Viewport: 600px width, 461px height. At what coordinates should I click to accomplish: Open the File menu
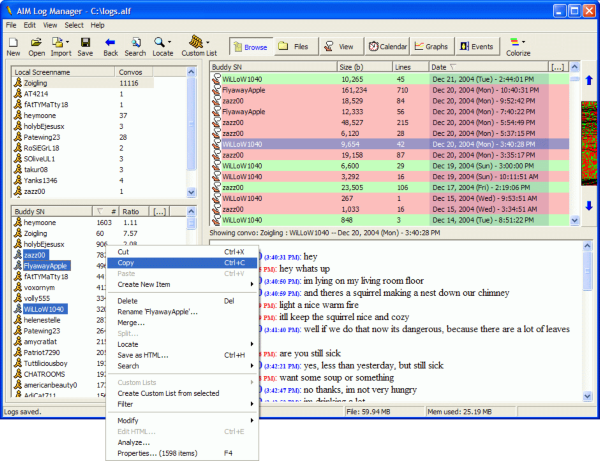click(11, 25)
